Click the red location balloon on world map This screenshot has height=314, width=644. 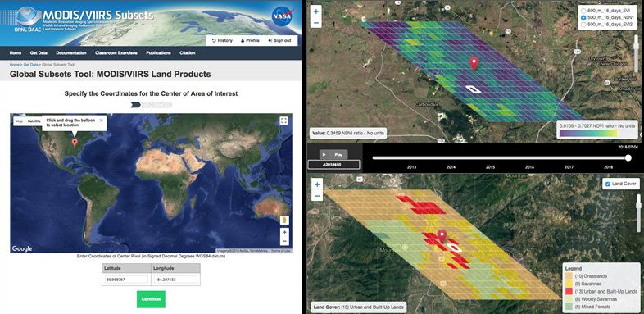tap(75, 143)
